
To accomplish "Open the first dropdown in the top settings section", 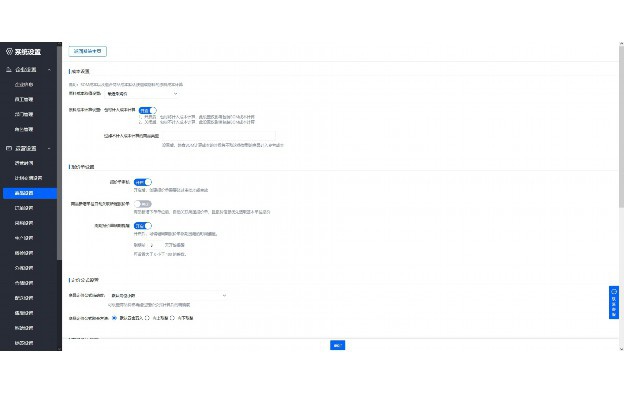I will pyautogui.click(x=141, y=94).
